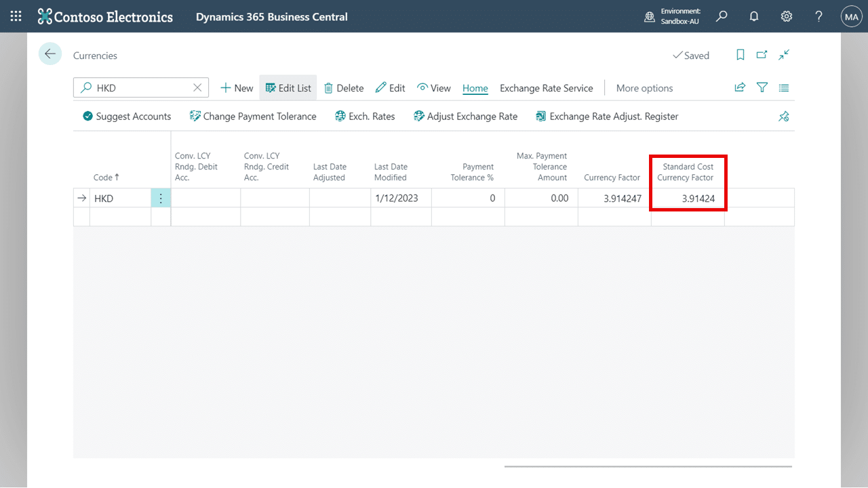The height and width of the screenshot is (488, 868).
Task: Click the 3.914247 currency factor cell
Action: [x=614, y=199]
